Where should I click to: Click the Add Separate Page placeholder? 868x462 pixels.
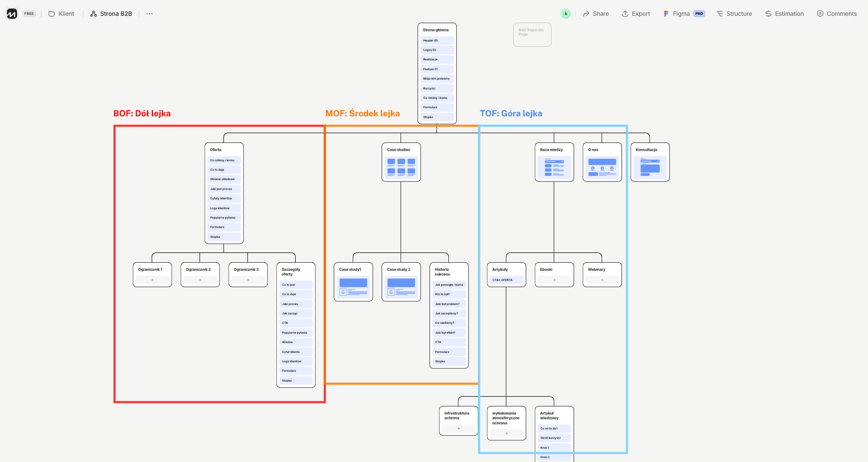(532, 34)
